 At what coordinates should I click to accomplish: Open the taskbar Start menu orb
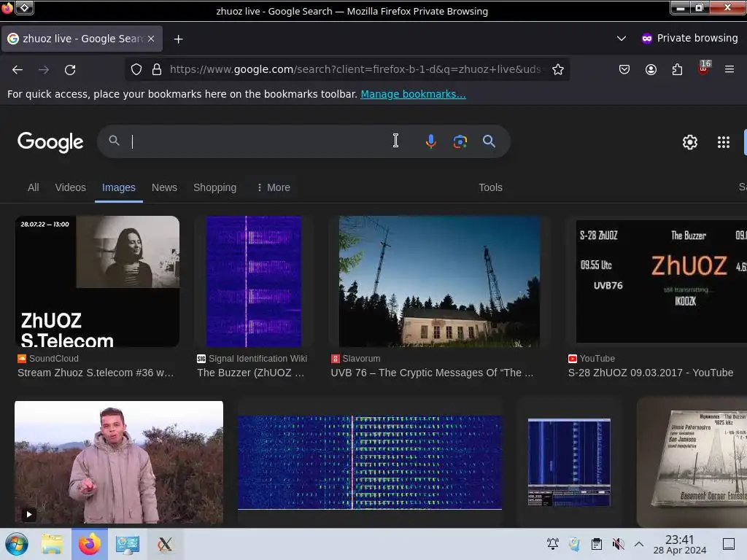point(17,544)
